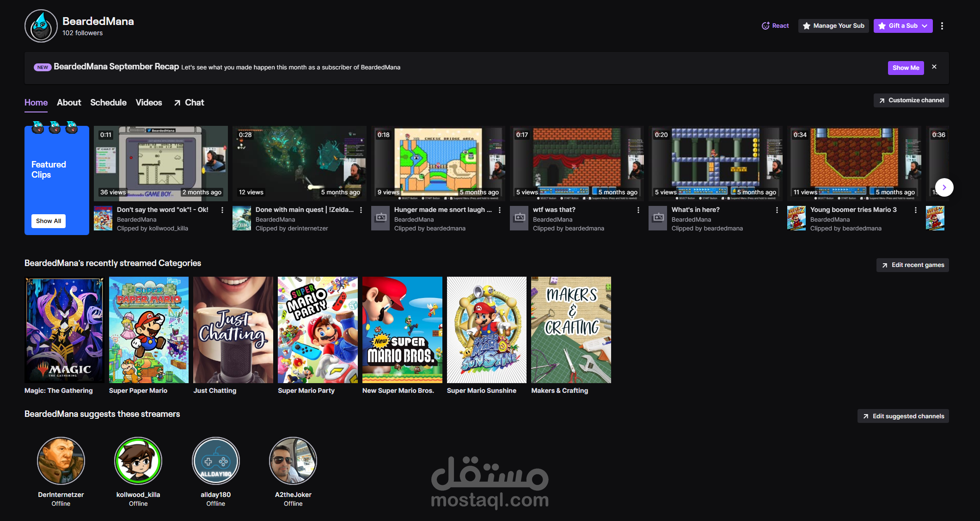The image size is (980, 521).
Task: Click Makers & Crafting title text
Action: coord(560,391)
